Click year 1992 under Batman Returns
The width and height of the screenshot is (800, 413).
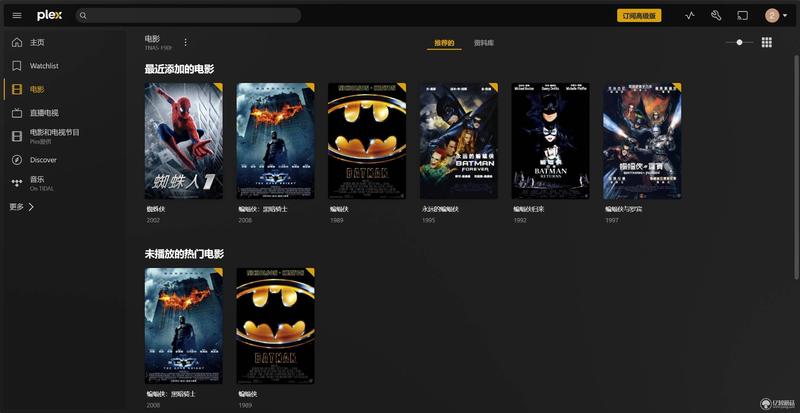coord(520,221)
